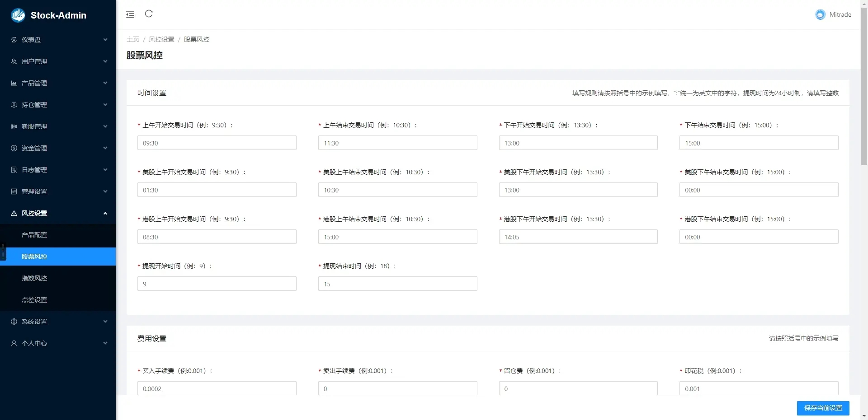Screen dimensions: 868x420
Task: Open the 仪表盘 menu label
Action: pyautogui.click(x=31, y=40)
